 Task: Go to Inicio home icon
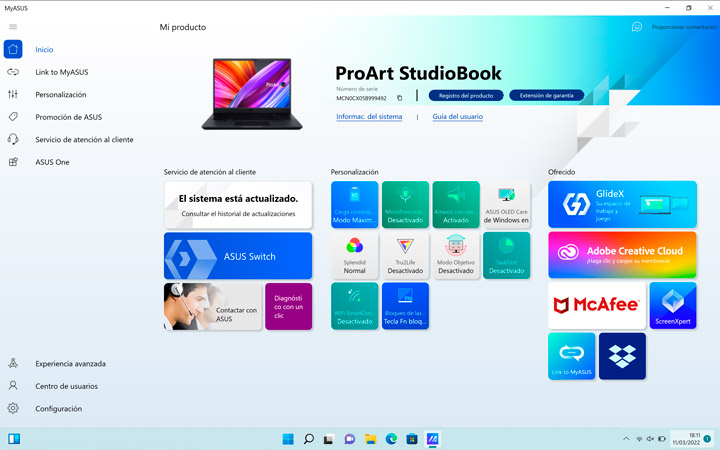[x=13, y=49]
